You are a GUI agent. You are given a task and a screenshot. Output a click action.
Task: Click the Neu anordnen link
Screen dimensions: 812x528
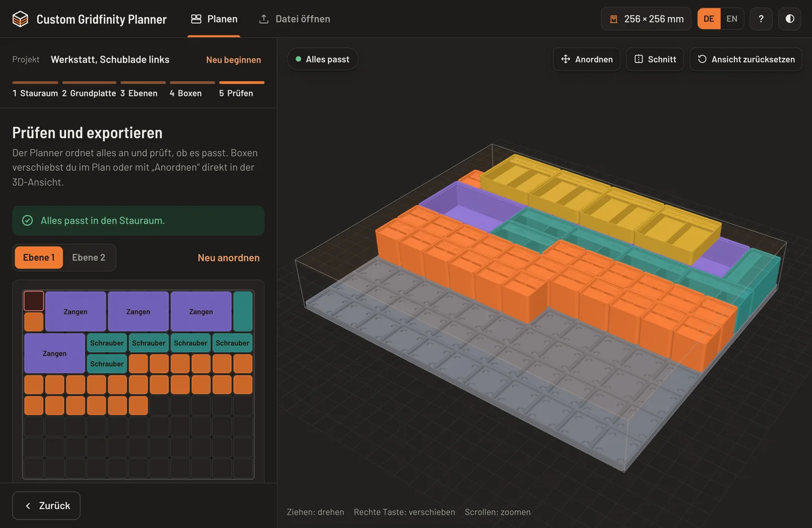(228, 258)
